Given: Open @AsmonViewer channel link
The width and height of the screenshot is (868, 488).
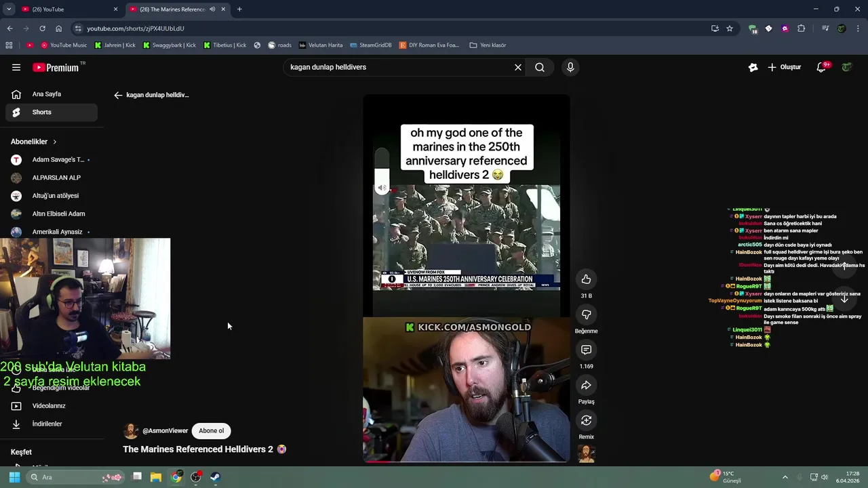Looking at the screenshot, I should pos(165,430).
